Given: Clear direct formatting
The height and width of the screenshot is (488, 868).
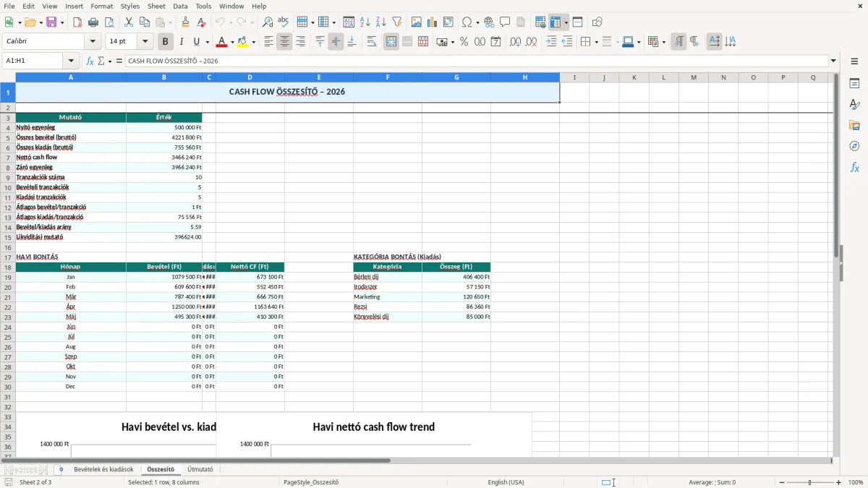Looking at the screenshot, I should click(x=202, y=22).
